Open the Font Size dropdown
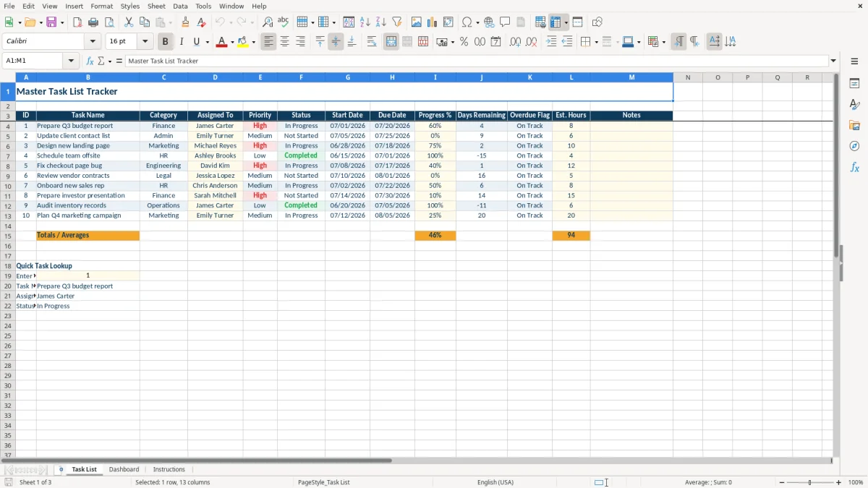 point(145,42)
